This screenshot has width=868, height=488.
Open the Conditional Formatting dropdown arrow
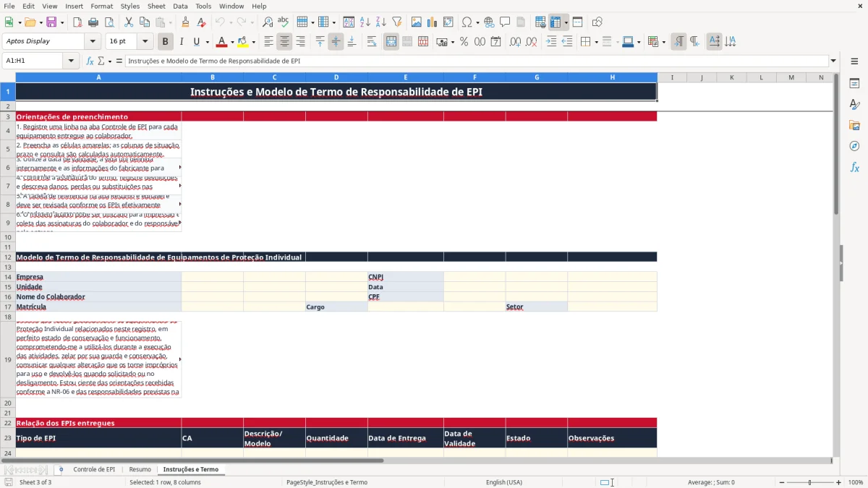click(x=663, y=42)
